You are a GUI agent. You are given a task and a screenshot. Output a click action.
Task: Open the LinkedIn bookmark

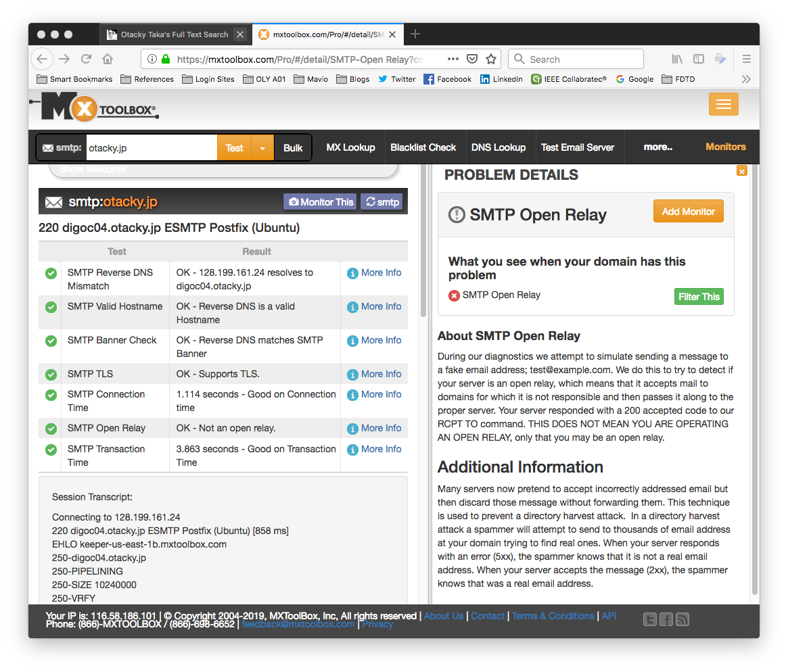(501, 79)
